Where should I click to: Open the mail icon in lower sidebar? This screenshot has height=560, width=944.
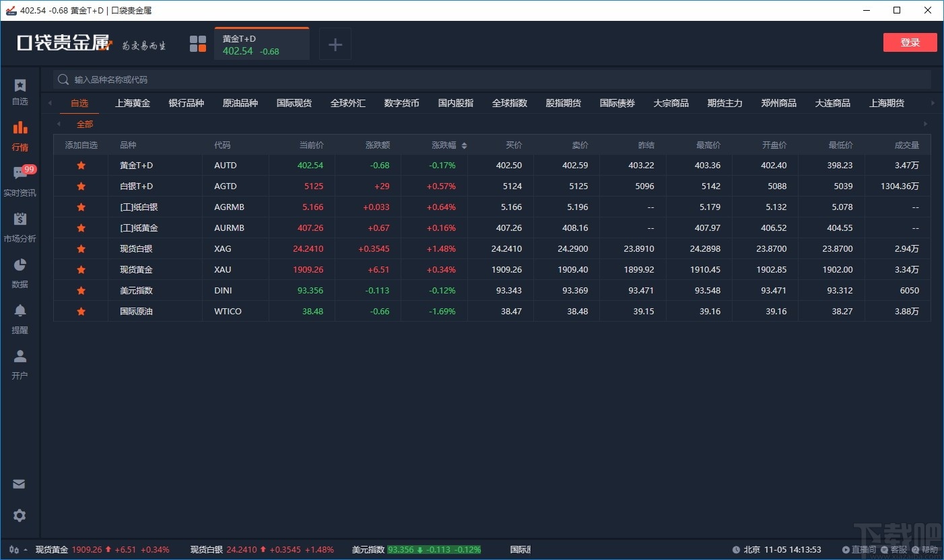click(20, 483)
